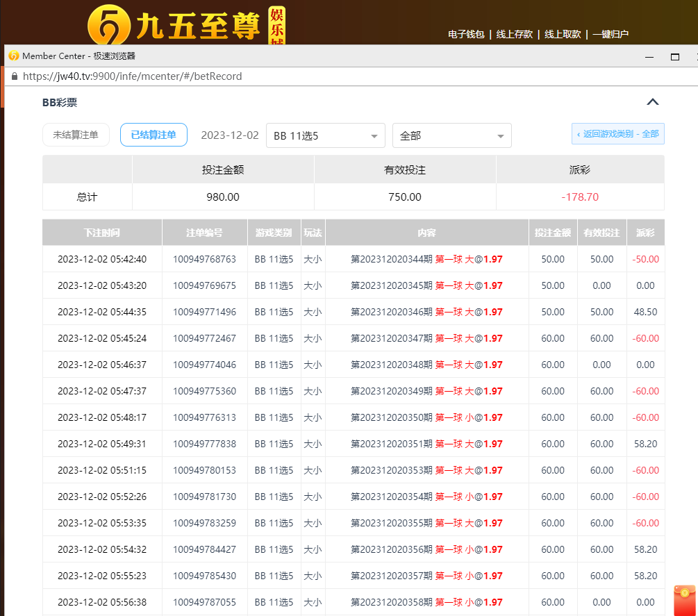Open 线上存款 deposit link
This screenshot has height=616, width=698.
[x=514, y=34]
